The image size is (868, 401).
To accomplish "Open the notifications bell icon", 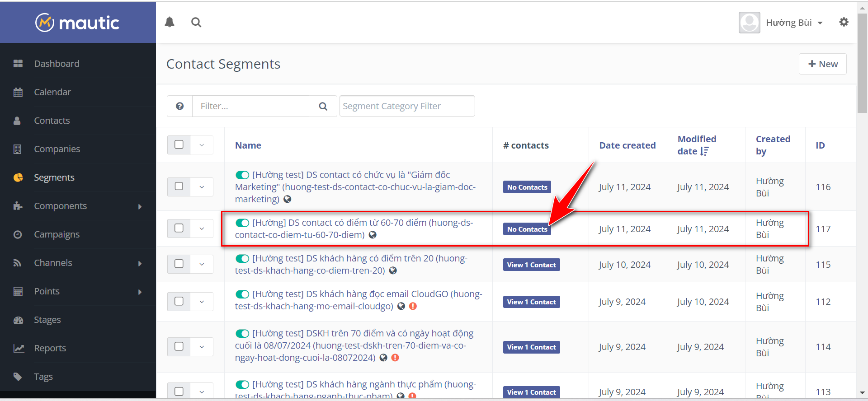I will [170, 22].
